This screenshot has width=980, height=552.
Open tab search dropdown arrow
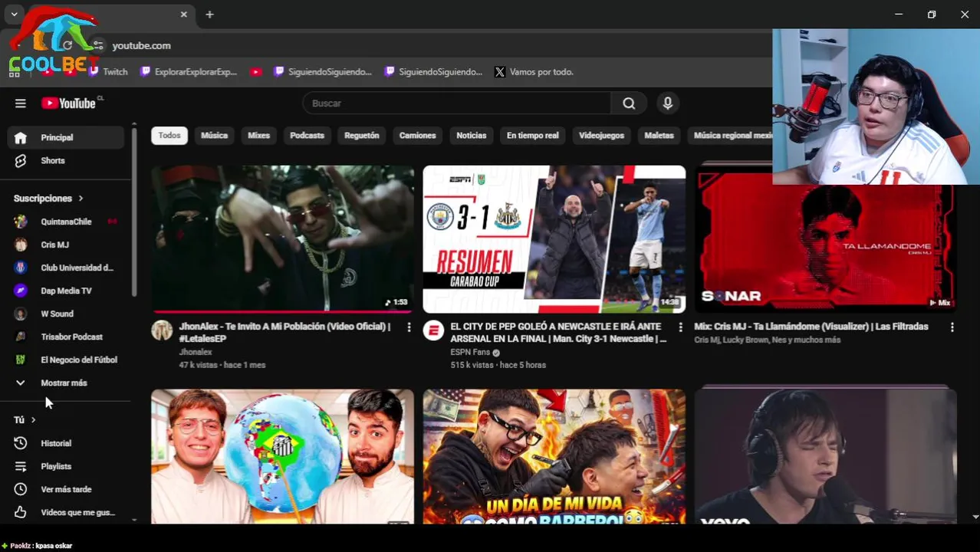click(x=14, y=15)
